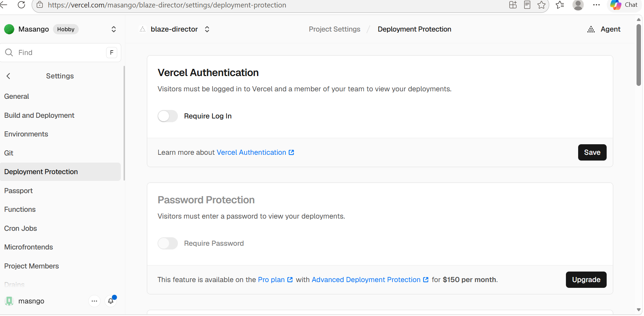The height and width of the screenshot is (316, 644).
Task: Click the Require Password label
Action: pyautogui.click(x=214, y=243)
